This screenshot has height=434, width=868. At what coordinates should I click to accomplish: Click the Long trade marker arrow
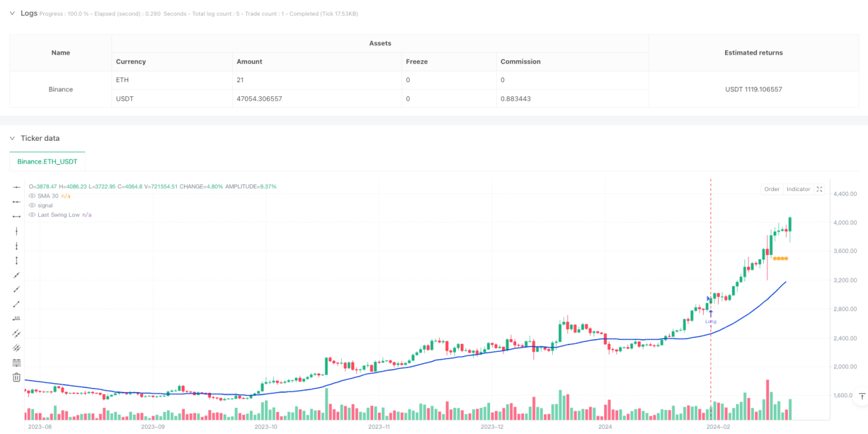pyautogui.click(x=711, y=312)
